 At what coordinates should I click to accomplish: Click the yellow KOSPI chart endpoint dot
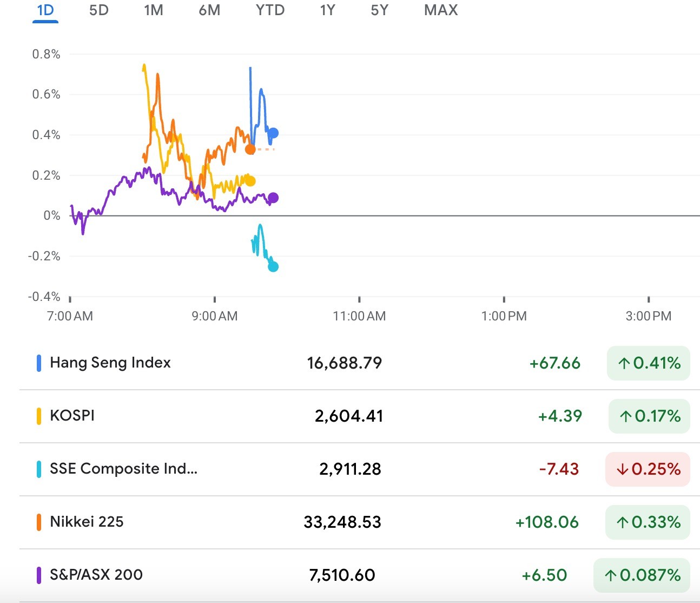(x=250, y=181)
